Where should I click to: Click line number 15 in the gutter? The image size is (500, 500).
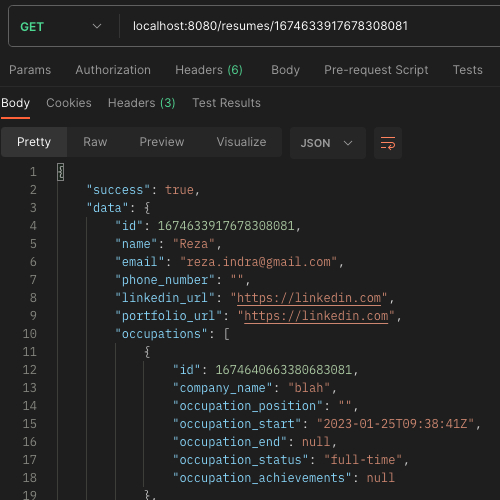click(x=30, y=424)
